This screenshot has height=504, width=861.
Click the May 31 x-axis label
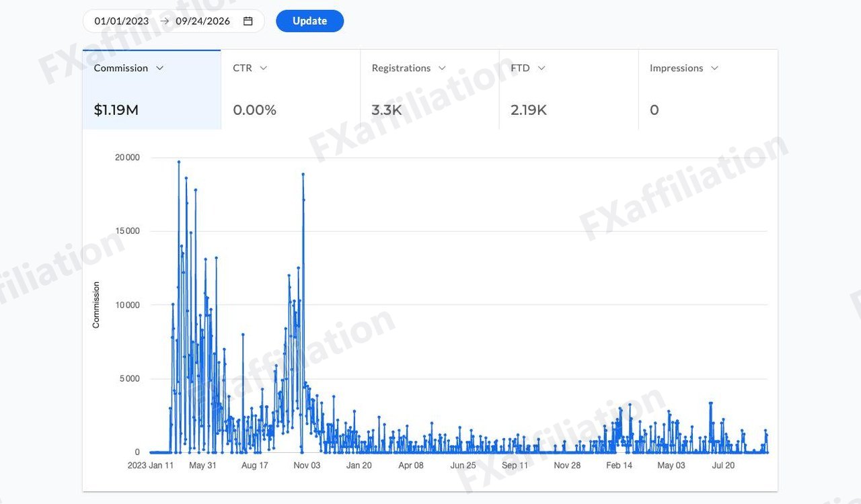pyautogui.click(x=202, y=465)
